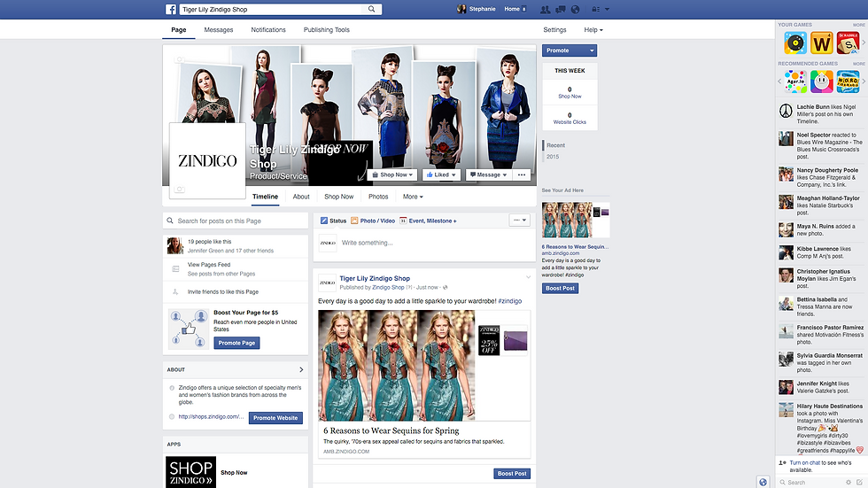Click the profile picture camera icon

click(x=179, y=190)
